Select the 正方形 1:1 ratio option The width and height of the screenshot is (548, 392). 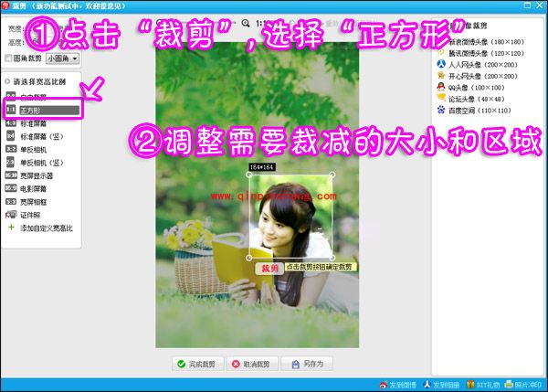click(37, 109)
